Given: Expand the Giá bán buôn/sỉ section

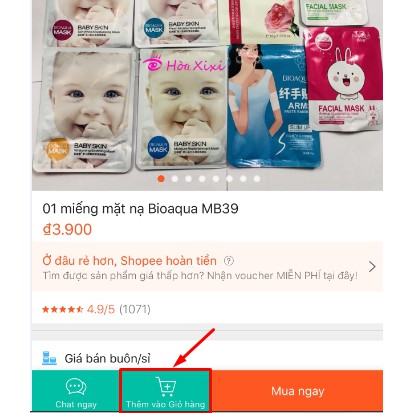Looking at the screenshot, I should click(207, 358).
